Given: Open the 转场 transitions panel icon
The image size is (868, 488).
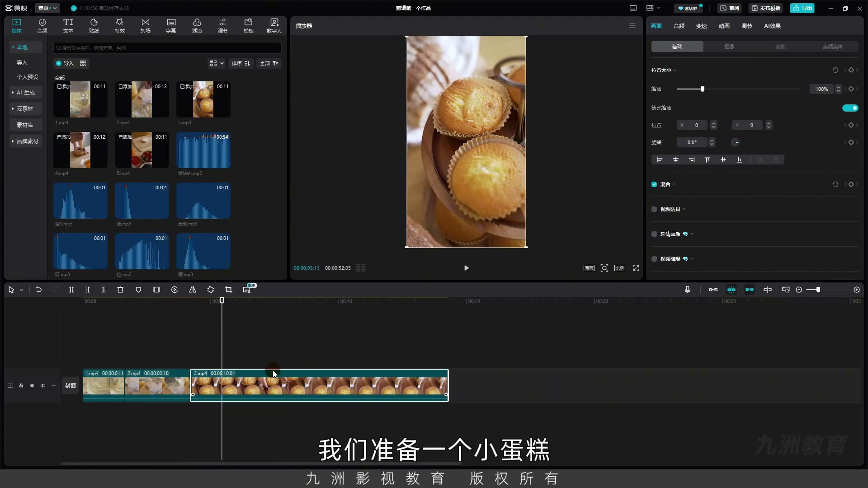Looking at the screenshot, I should 145,26.
